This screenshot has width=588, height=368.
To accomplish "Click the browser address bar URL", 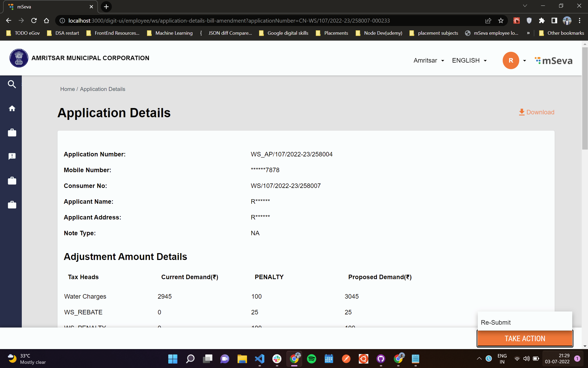I will [228, 21].
